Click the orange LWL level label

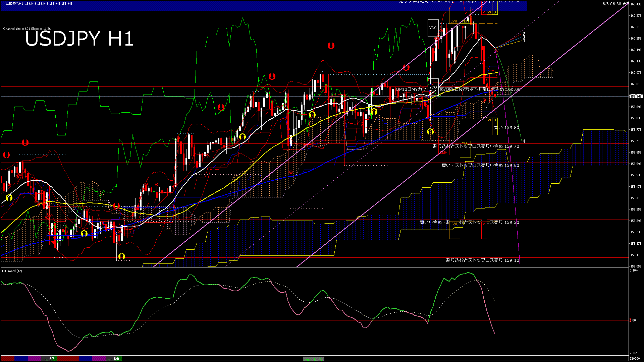(454, 224)
